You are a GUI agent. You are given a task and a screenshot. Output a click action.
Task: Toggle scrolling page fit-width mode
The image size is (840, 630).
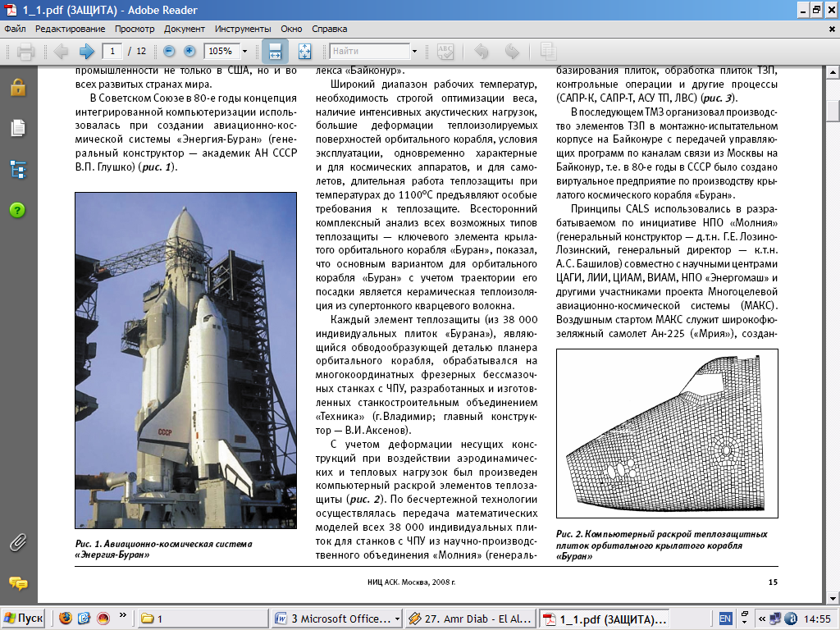(275, 52)
